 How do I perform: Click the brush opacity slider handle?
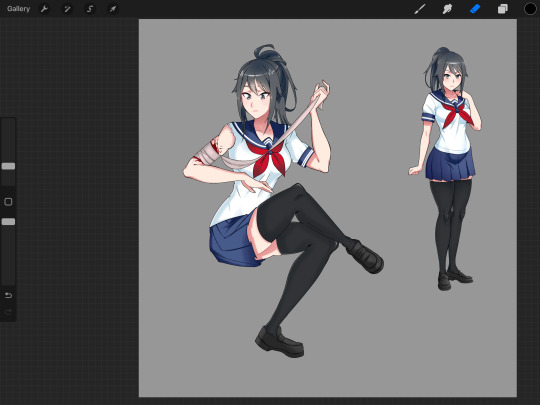click(x=8, y=221)
